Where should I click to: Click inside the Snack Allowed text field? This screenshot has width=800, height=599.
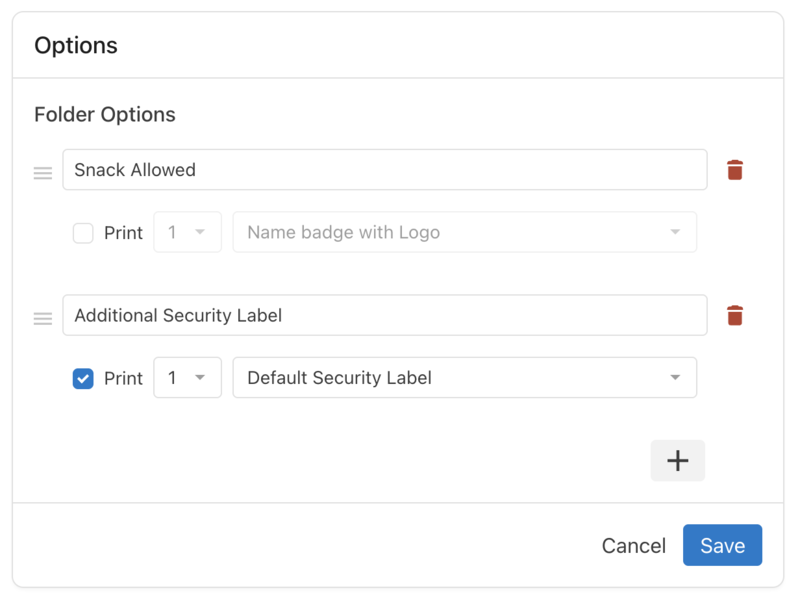click(x=385, y=170)
